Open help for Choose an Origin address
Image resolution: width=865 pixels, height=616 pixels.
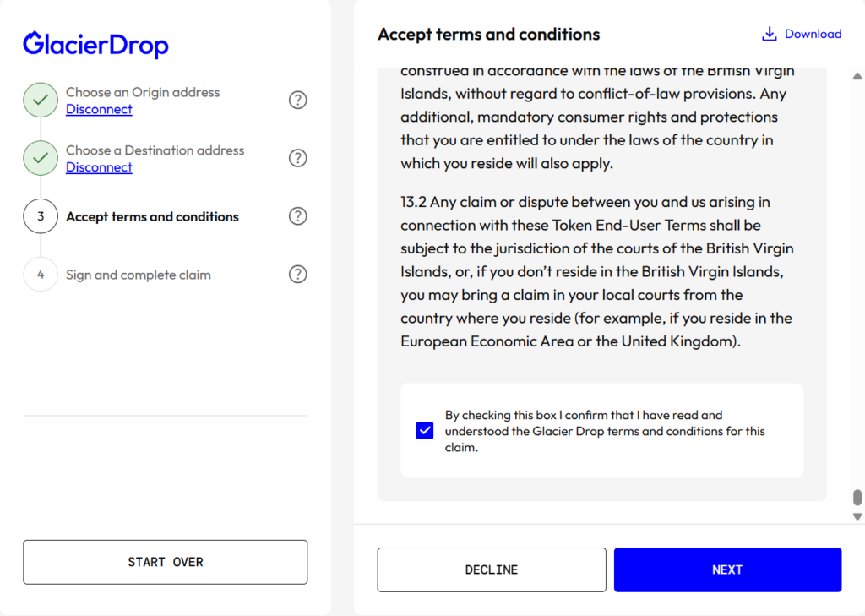(x=298, y=100)
